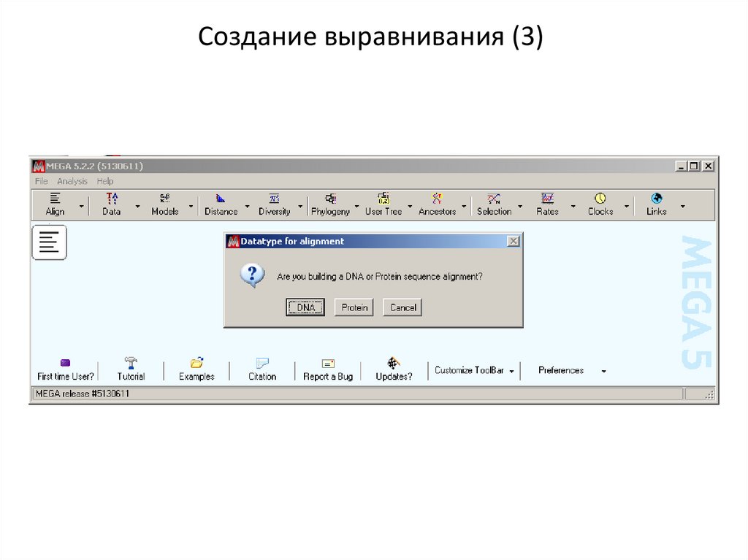Open the File menu
Screen dimensions: 748x560
(42, 181)
